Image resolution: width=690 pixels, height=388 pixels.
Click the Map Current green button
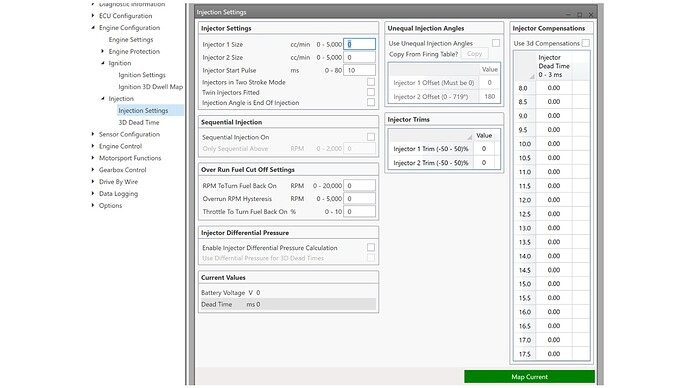pos(529,377)
